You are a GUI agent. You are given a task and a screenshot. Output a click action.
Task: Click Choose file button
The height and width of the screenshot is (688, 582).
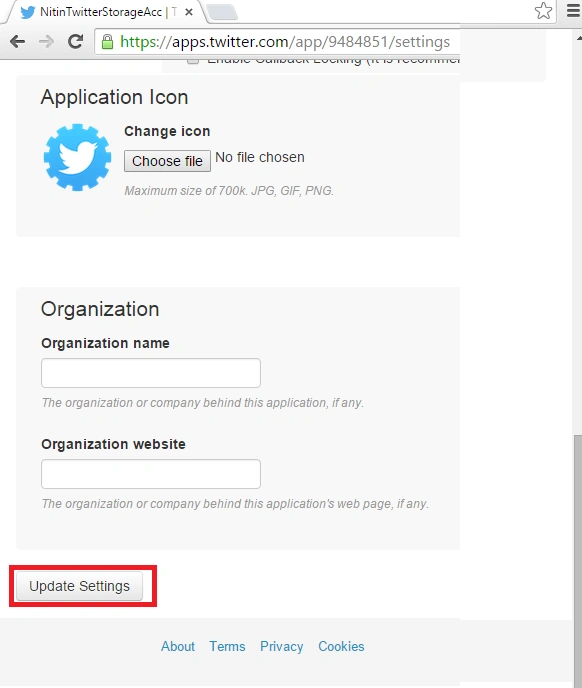[167, 161]
